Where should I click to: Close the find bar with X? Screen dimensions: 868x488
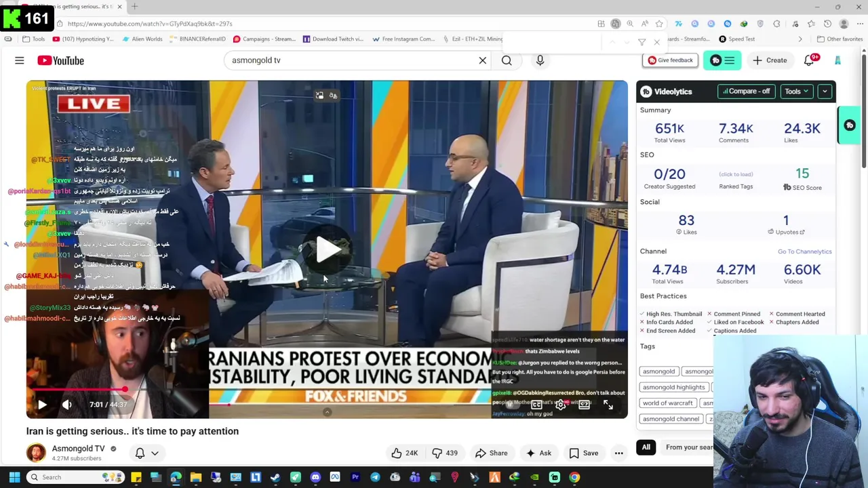point(656,42)
